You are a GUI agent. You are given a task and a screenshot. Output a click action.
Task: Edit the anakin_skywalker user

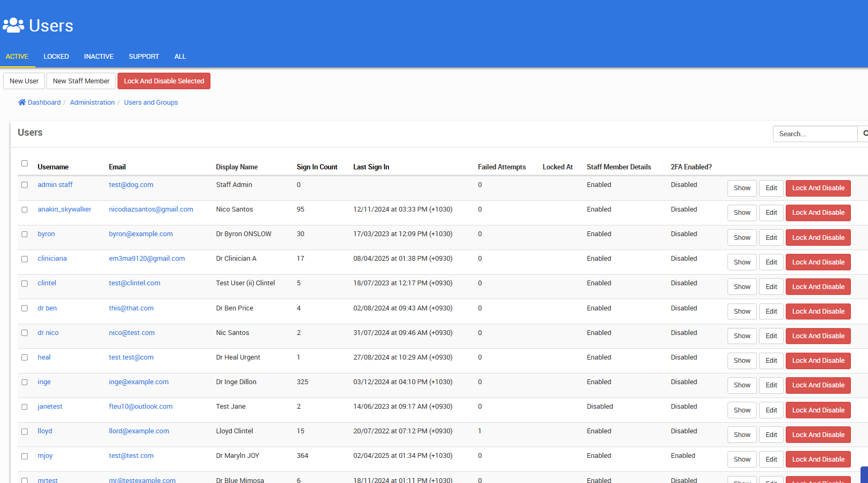tap(771, 213)
